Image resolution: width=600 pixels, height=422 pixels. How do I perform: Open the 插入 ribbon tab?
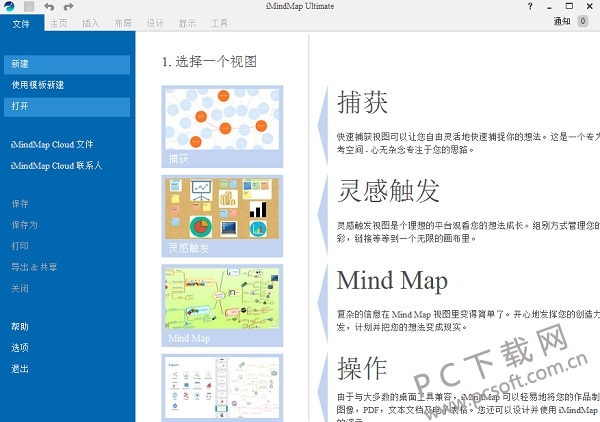click(91, 23)
